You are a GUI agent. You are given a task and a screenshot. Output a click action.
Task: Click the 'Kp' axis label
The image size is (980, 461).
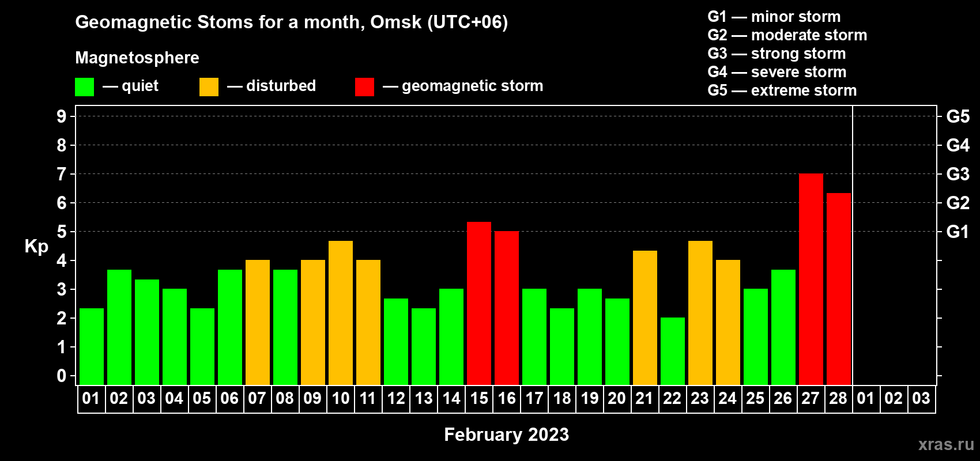(x=36, y=247)
